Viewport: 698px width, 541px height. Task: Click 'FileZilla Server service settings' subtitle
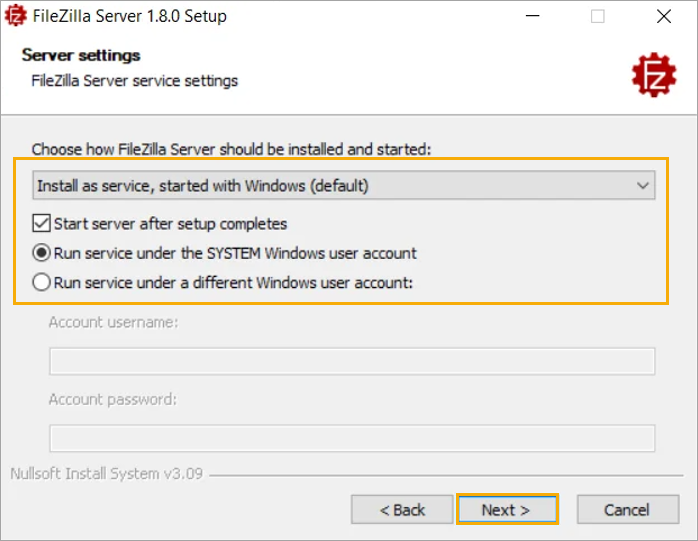point(134,81)
